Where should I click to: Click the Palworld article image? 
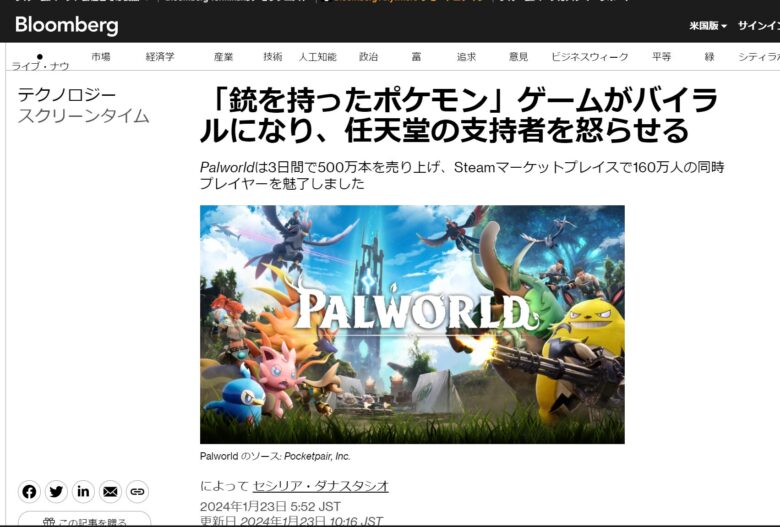pos(412,324)
